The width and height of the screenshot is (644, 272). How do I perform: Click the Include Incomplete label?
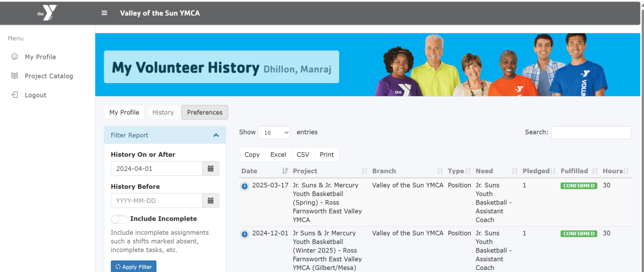tap(164, 219)
